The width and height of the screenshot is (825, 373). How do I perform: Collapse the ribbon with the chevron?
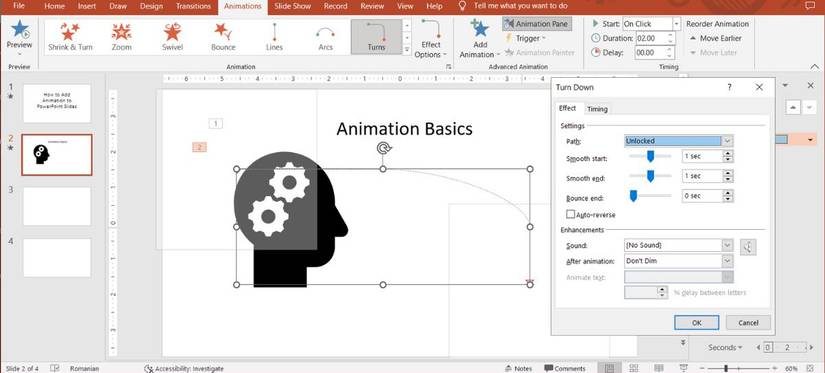click(815, 66)
